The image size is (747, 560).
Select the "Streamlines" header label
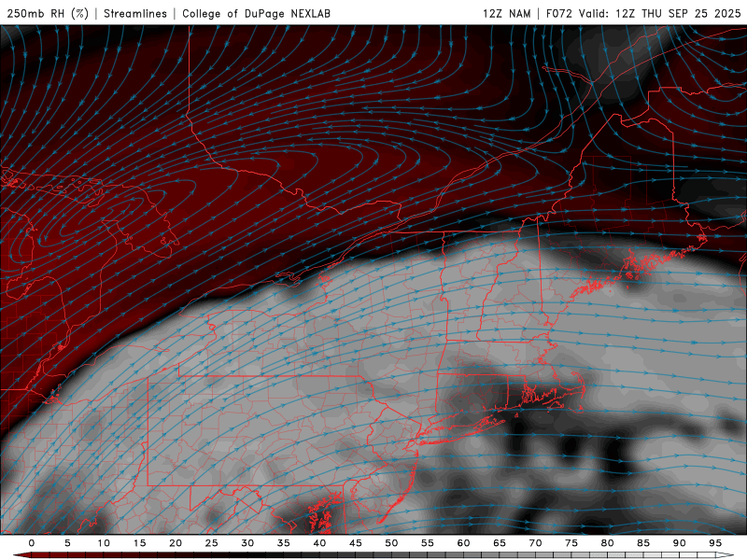(x=135, y=14)
